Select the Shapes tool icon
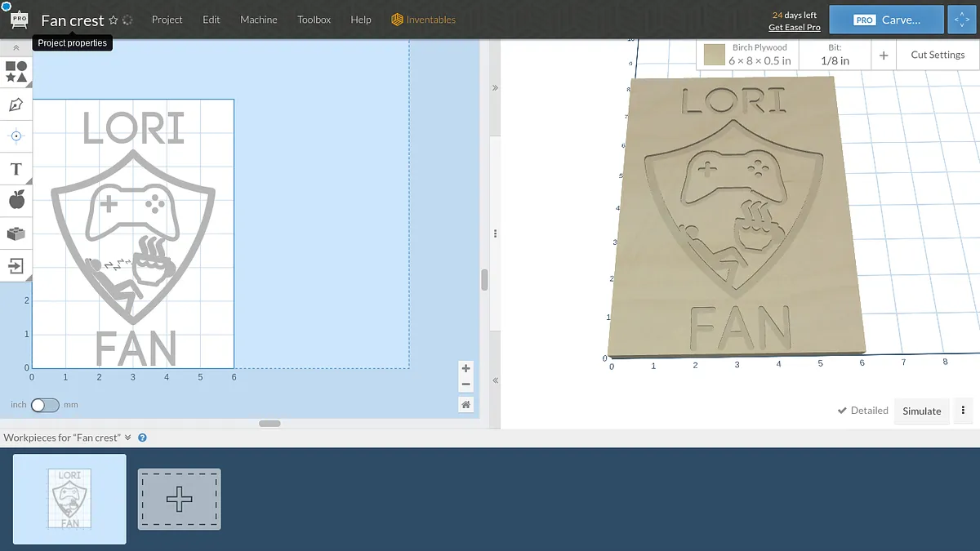Screen dimensions: 980x551 pyautogui.click(x=16, y=72)
